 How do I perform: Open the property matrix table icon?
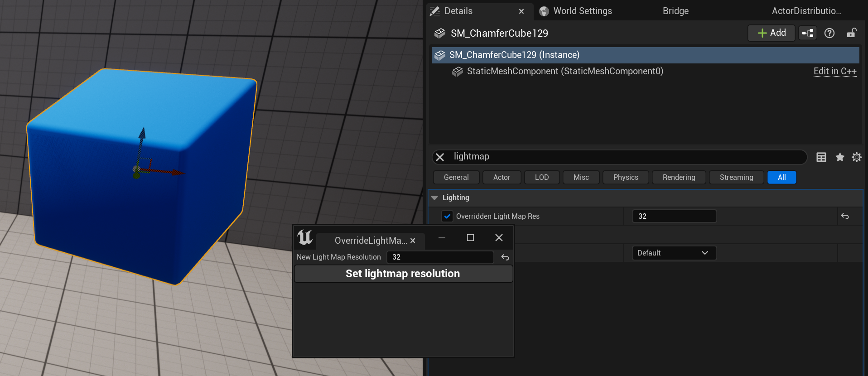[821, 157]
